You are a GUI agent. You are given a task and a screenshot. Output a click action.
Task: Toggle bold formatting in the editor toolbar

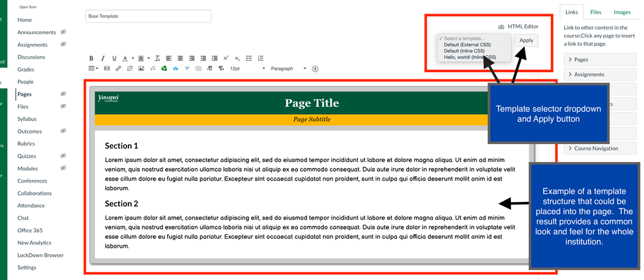click(x=91, y=58)
